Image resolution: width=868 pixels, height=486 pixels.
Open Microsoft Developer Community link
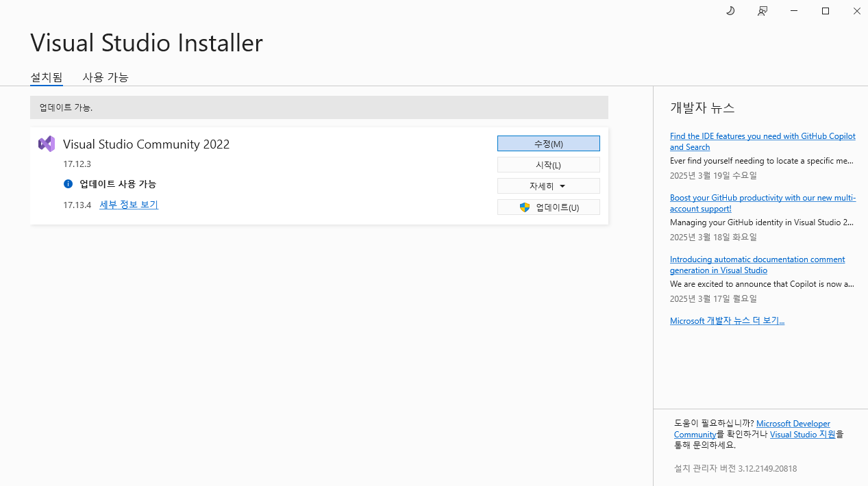752,429
